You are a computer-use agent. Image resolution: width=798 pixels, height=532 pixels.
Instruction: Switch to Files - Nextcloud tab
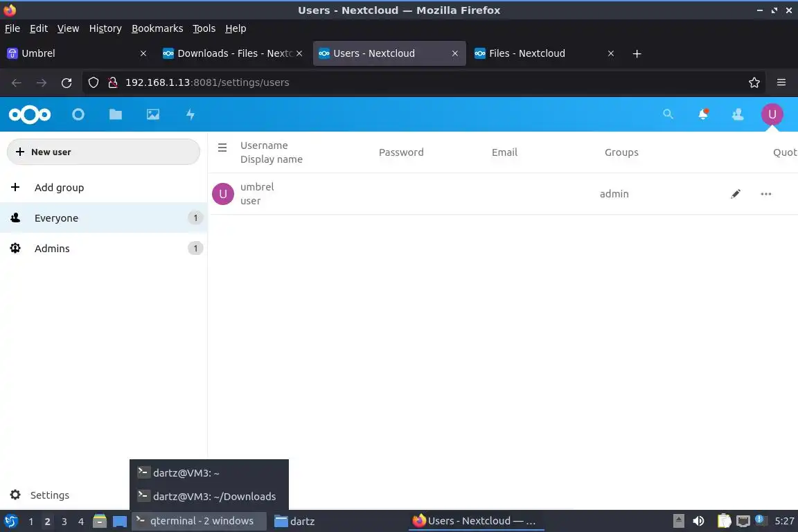(x=544, y=53)
